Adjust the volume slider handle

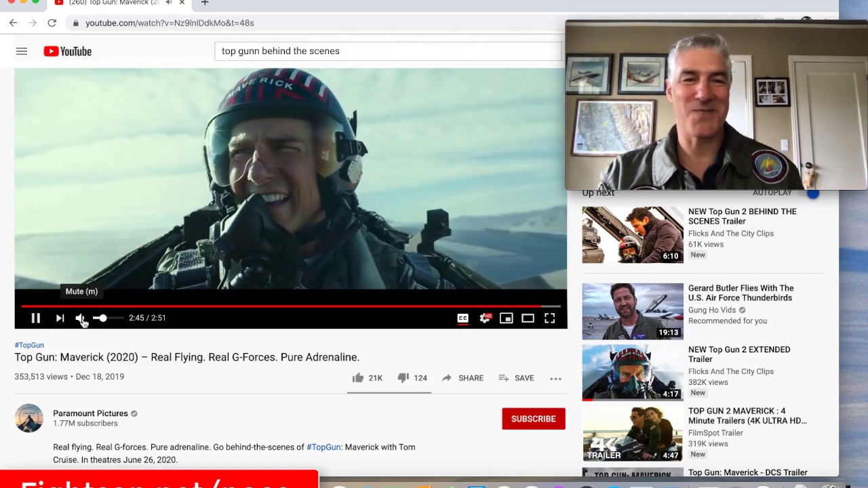point(102,318)
